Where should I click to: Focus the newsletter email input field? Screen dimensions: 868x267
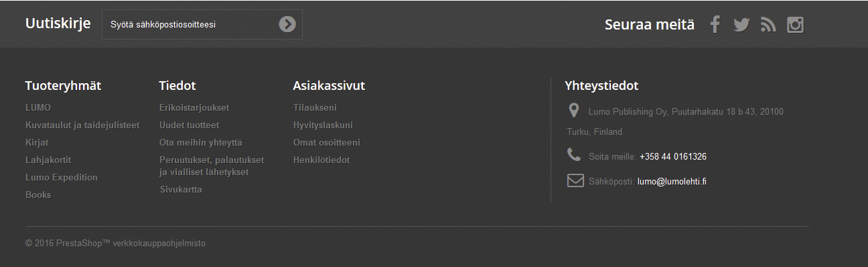point(191,25)
